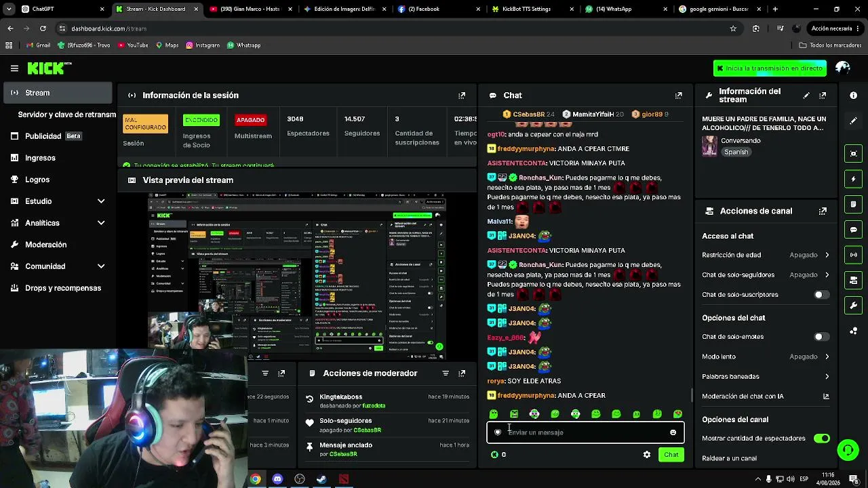Open the Gmail bookmark
The width and height of the screenshot is (868, 488).
38,45
